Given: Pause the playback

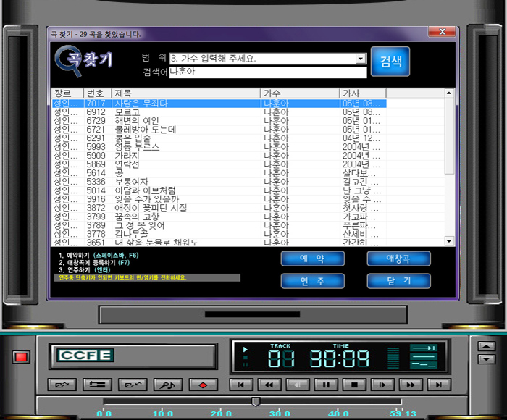Looking at the screenshot, I should point(326,385).
